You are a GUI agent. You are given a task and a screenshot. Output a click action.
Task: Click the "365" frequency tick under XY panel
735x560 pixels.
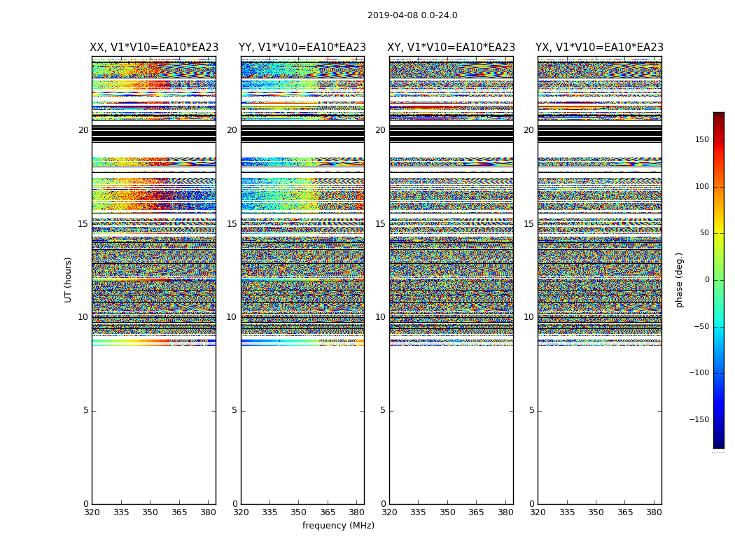(x=476, y=512)
